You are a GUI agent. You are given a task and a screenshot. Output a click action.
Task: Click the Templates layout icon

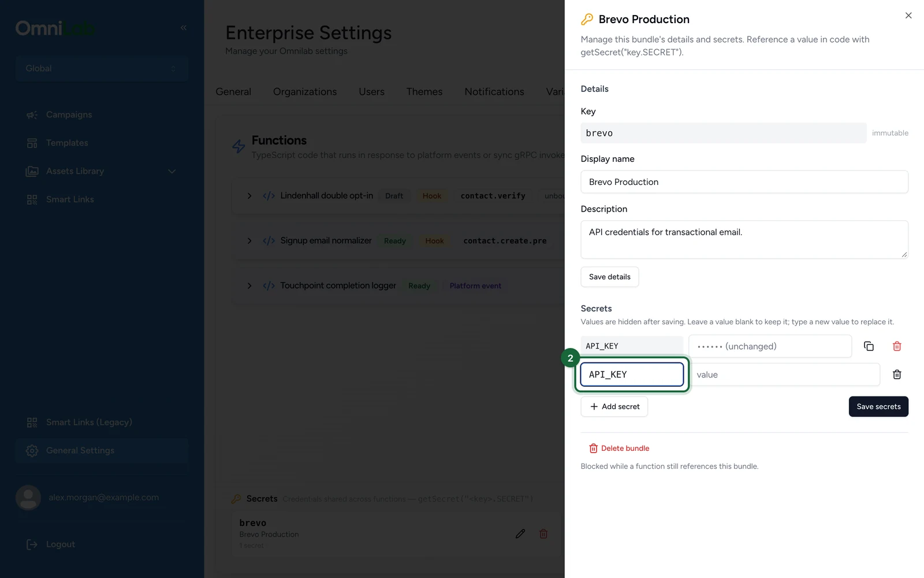32,143
